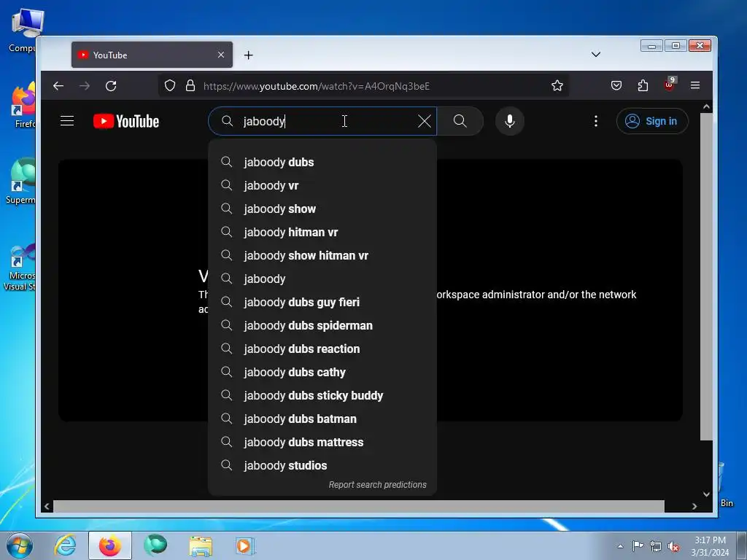Image resolution: width=747 pixels, height=560 pixels.
Task: Open Report search predictions link
Action: coord(377,485)
